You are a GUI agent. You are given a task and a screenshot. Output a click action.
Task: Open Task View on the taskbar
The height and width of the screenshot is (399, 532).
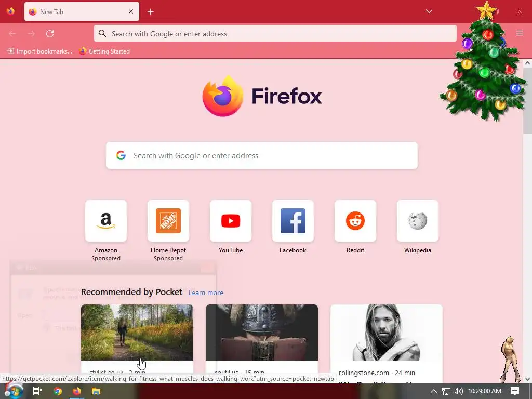coord(37,391)
